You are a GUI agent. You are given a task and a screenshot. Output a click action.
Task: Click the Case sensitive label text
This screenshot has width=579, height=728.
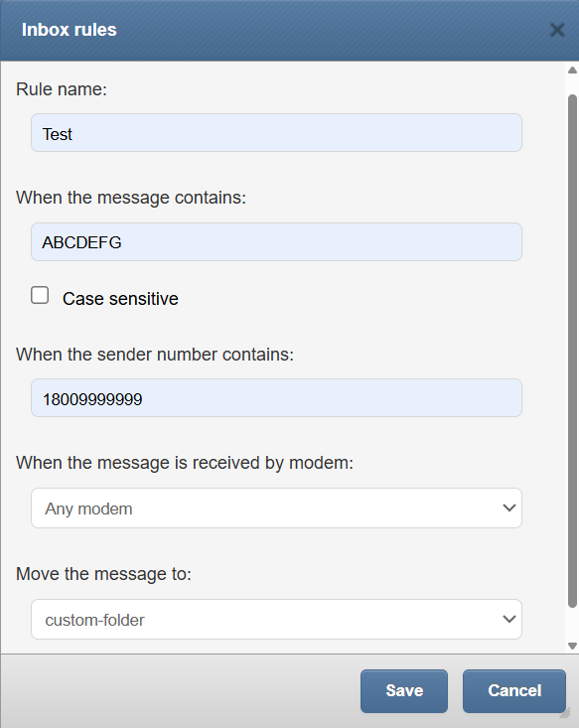[120, 299]
